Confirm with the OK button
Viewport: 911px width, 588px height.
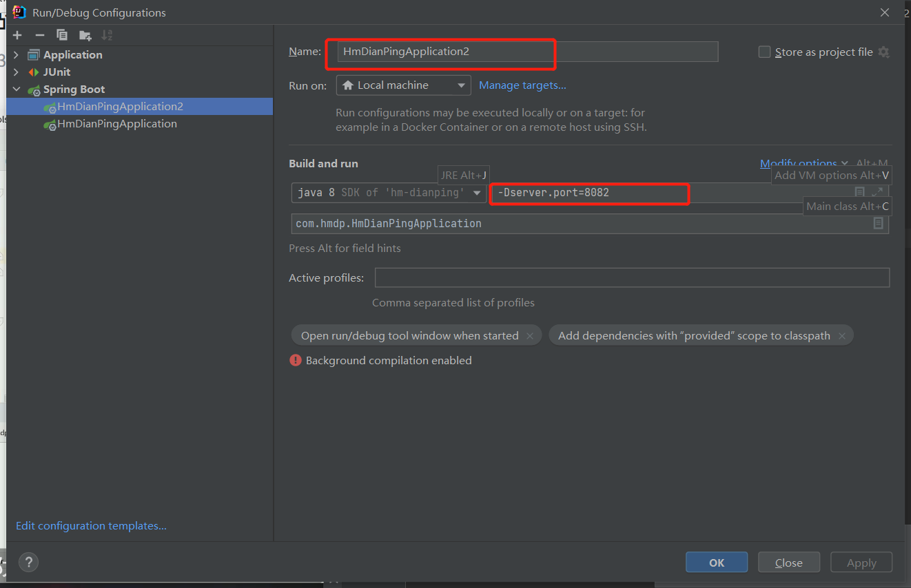coord(717,563)
